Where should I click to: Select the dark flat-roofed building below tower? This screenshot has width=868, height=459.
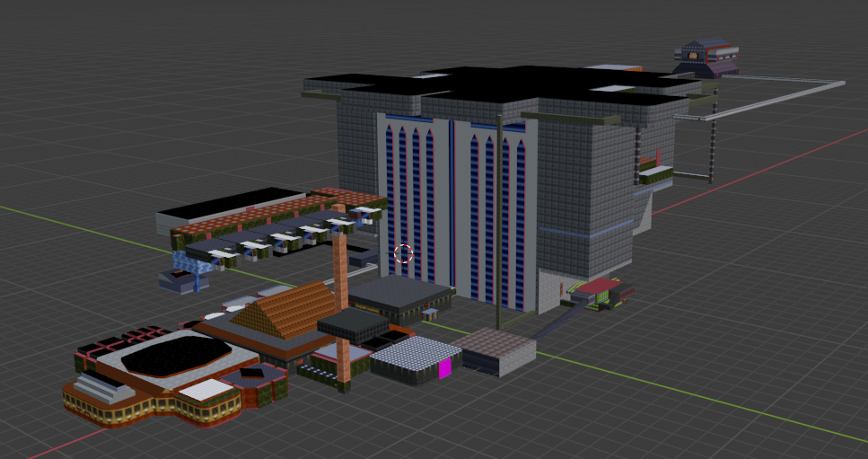[x=399, y=299]
